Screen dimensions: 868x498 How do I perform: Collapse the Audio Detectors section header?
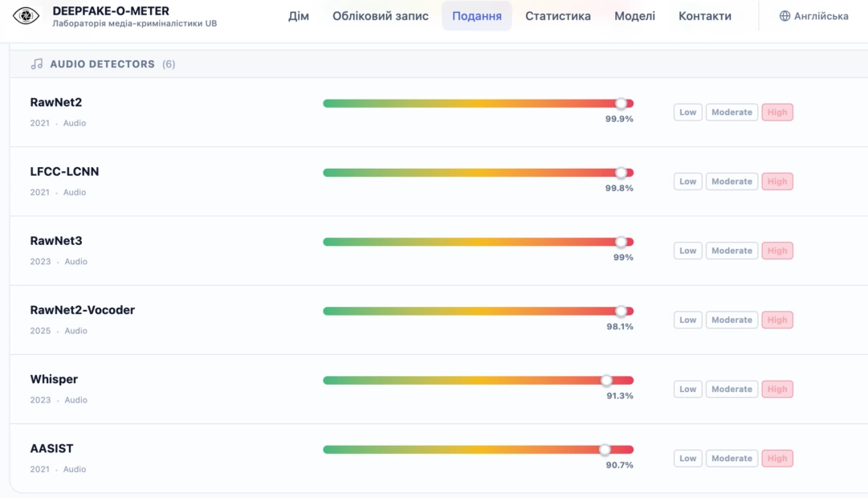click(x=438, y=64)
